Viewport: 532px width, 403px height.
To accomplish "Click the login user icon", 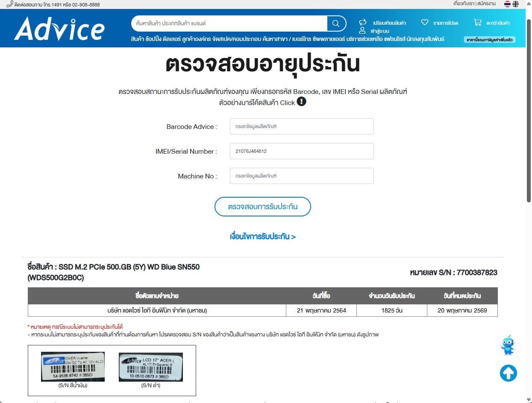I will 362,31.
